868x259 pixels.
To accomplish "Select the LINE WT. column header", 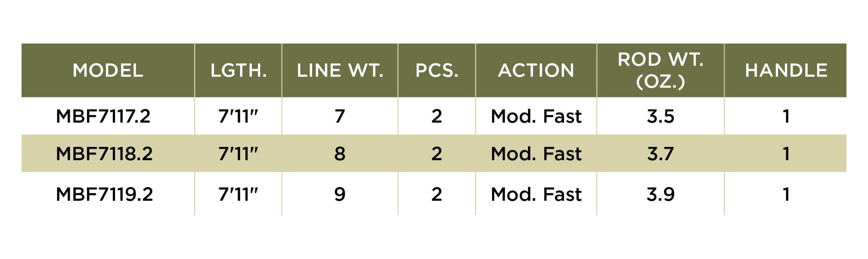I will 340,70.
